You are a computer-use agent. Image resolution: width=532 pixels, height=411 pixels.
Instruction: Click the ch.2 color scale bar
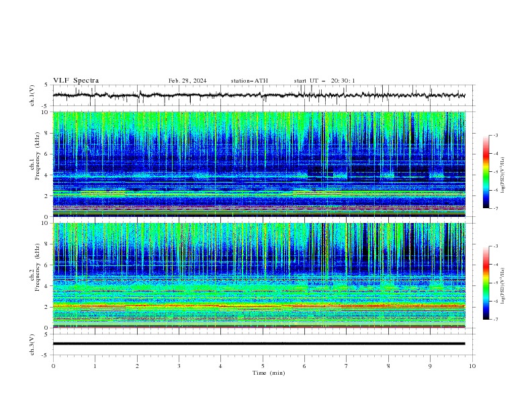pos(486,283)
